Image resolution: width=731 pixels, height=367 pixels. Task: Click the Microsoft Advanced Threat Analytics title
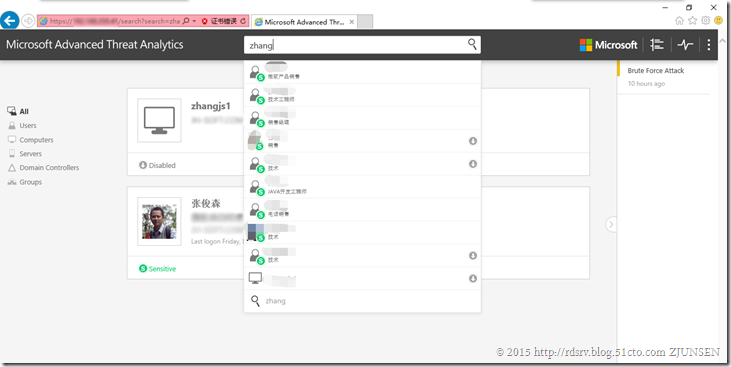95,45
